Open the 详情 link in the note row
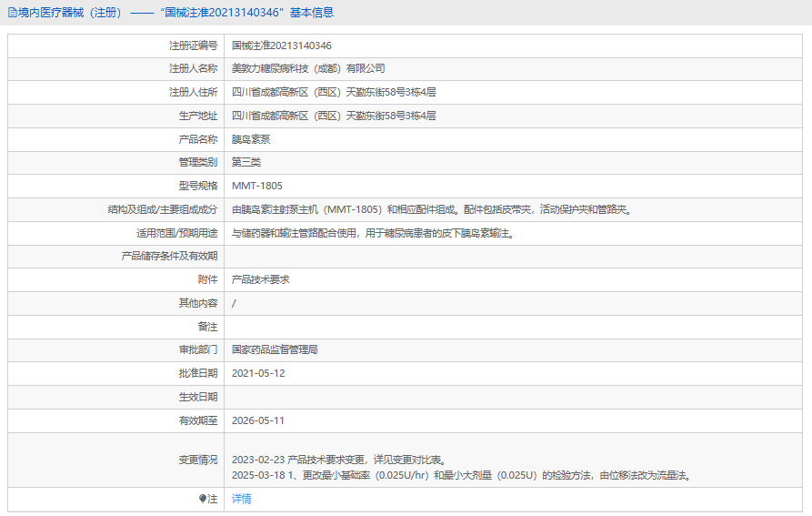 (x=241, y=499)
